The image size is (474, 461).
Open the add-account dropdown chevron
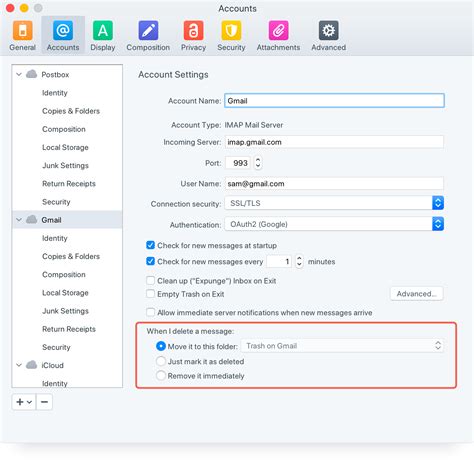[30, 402]
